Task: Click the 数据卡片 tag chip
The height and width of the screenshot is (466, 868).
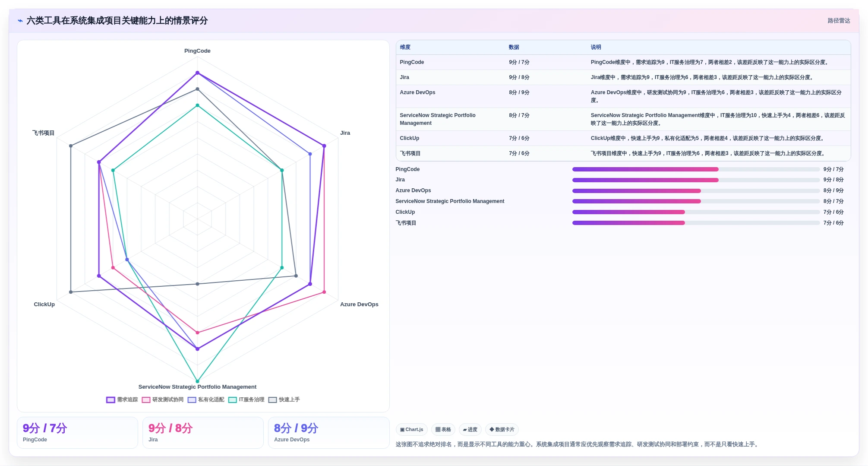Action: pos(502,430)
